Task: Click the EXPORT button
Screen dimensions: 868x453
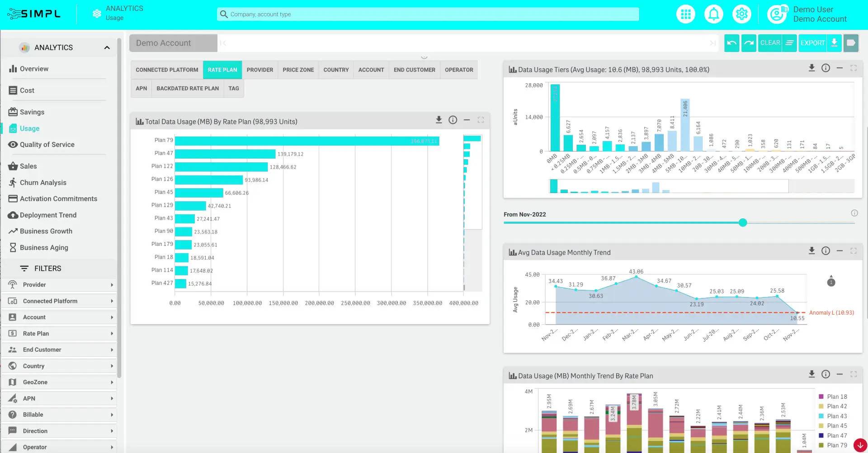Action: pos(813,43)
